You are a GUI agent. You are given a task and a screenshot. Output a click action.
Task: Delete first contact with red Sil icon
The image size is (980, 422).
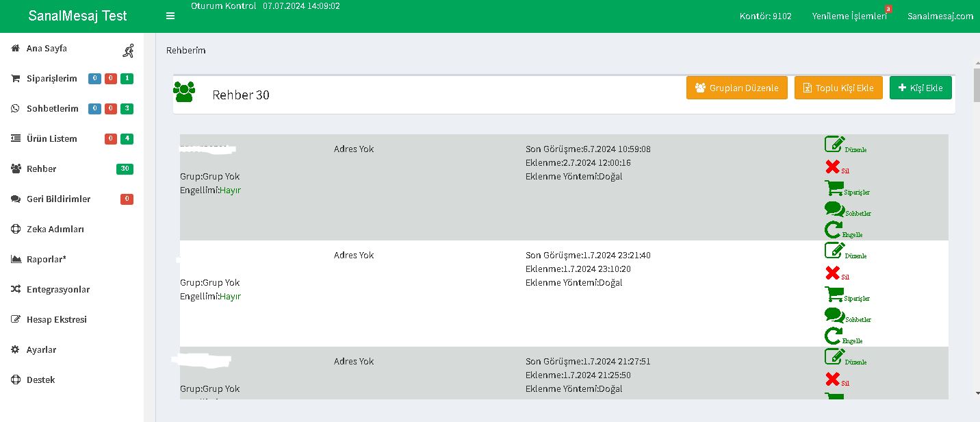coord(833,166)
